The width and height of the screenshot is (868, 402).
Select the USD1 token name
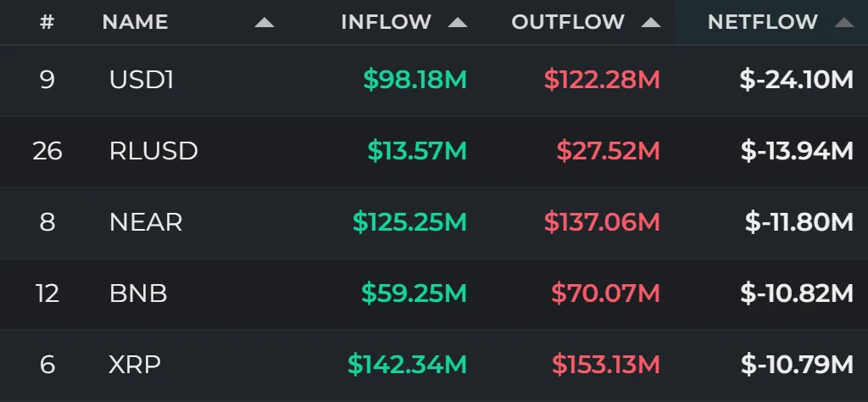(142, 80)
